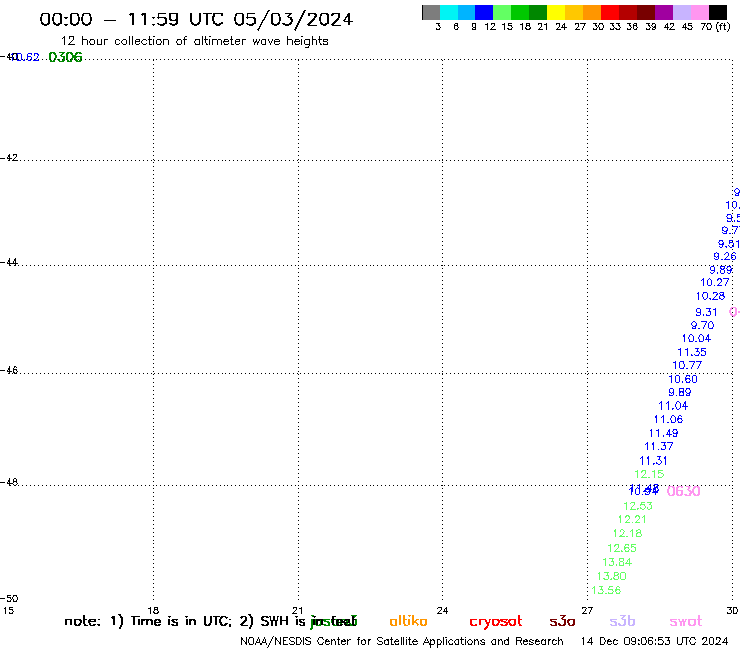Click the note 'Time is in UTC' text
The width and height of the screenshot is (740, 650).
pyautogui.click(x=181, y=621)
